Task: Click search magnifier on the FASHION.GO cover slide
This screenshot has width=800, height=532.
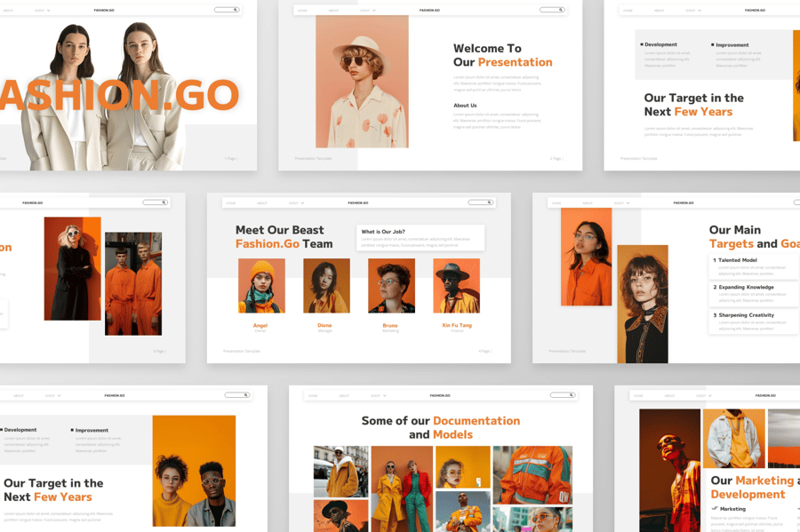Action: click(x=236, y=10)
